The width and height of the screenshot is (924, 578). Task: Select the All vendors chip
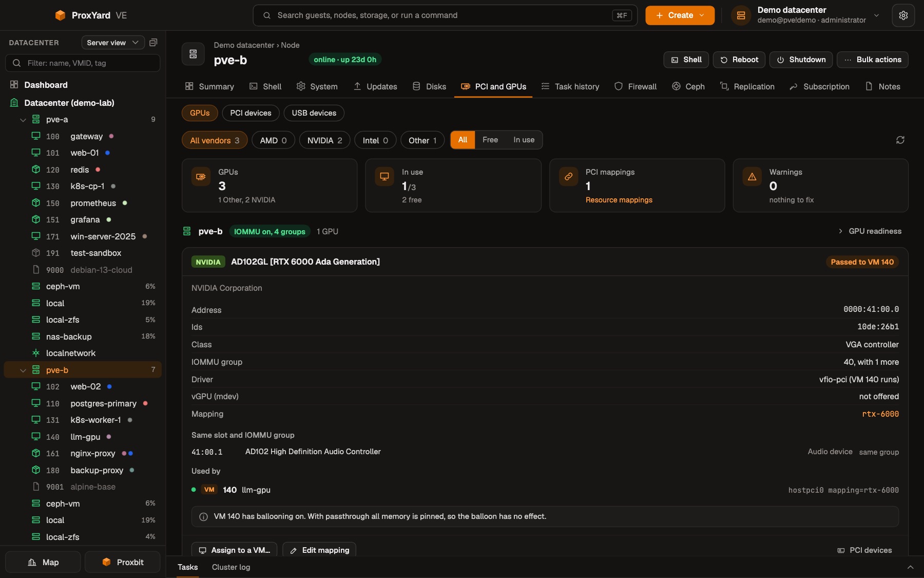[x=215, y=140]
